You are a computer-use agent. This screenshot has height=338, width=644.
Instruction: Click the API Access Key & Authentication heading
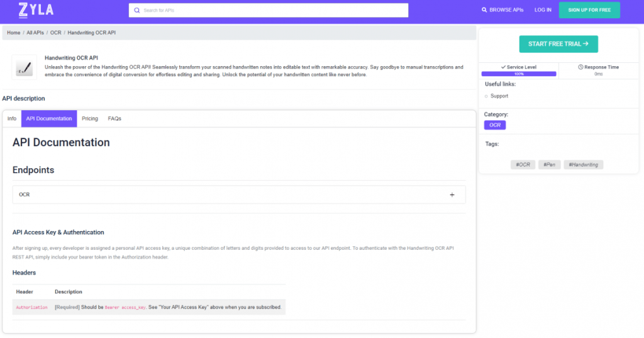point(58,232)
